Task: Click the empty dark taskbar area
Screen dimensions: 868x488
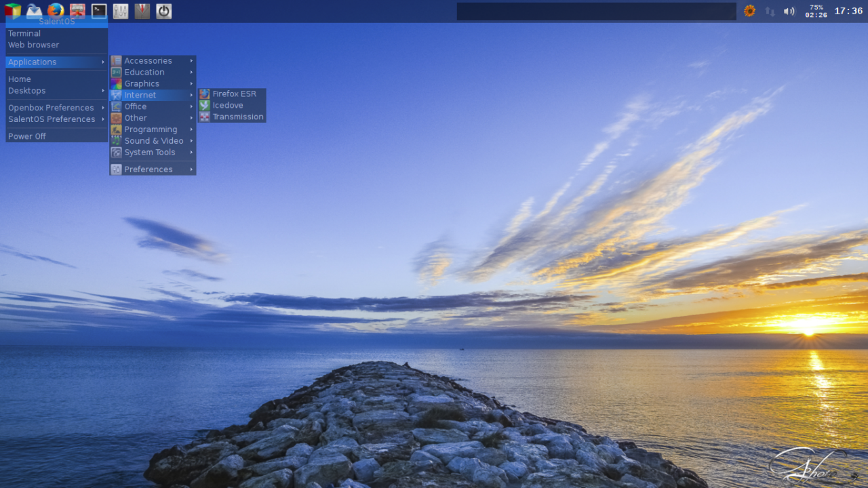Action: click(x=596, y=12)
